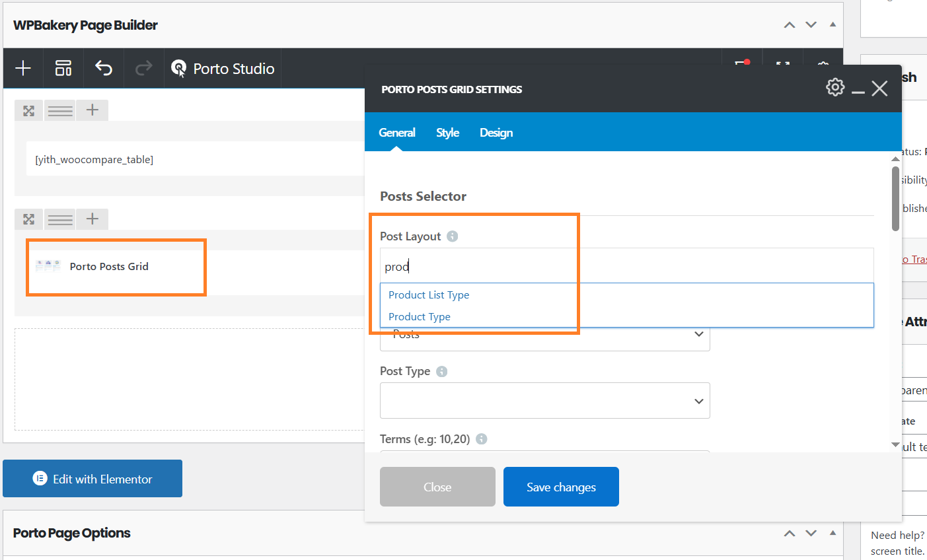927x560 pixels.
Task: Switch to the Style tab
Action: pyautogui.click(x=447, y=133)
